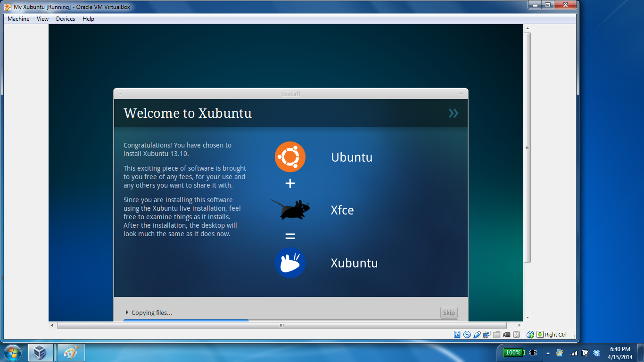Click the USB devices status icon
Image resolution: width=644 pixels, height=362 pixels.
(477, 335)
